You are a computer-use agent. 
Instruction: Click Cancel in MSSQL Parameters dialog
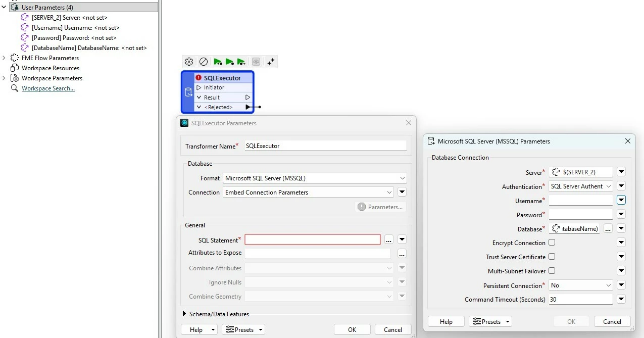click(x=612, y=321)
